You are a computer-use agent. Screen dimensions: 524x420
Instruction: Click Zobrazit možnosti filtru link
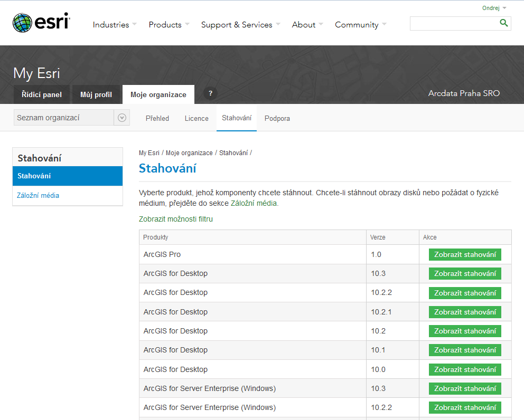[x=176, y=219]
